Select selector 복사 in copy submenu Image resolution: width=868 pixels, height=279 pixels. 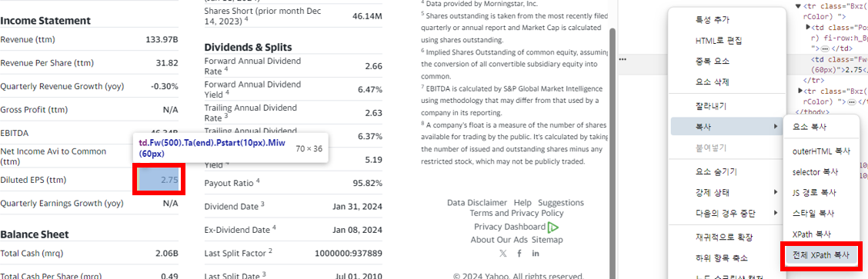point(813,172)
